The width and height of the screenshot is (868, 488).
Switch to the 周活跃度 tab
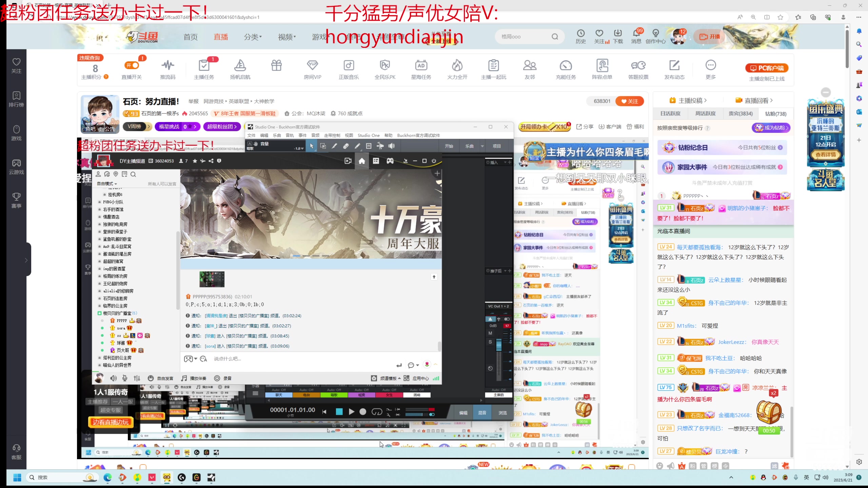coord(705,114)
